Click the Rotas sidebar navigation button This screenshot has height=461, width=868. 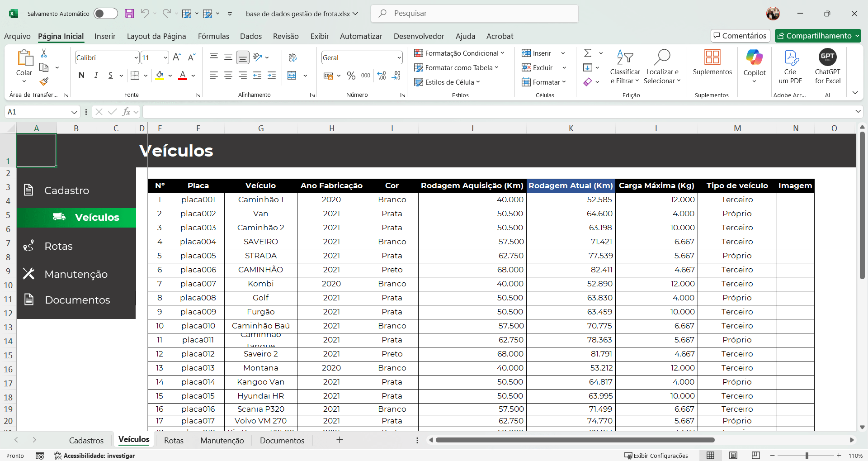[x=59, y=246]
